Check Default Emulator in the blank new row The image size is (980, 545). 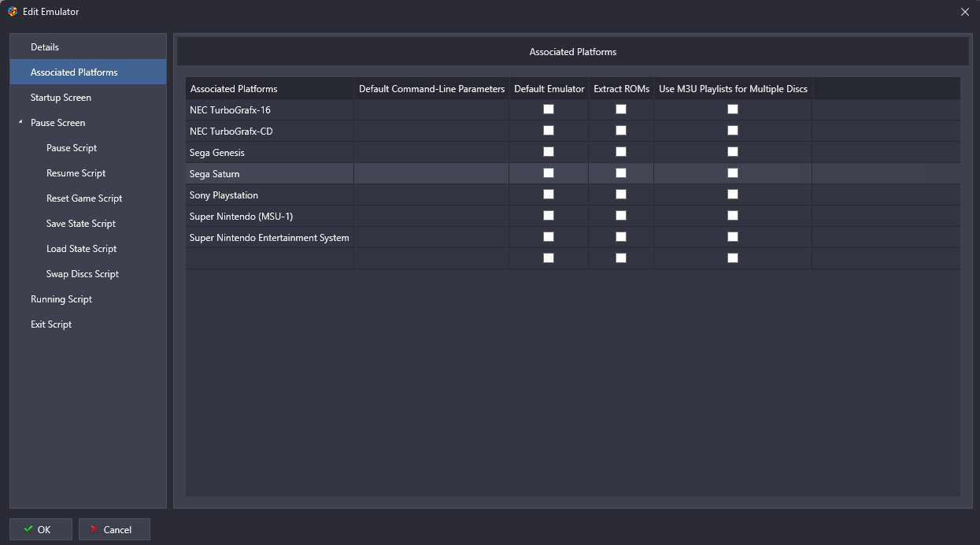point(549,258)
